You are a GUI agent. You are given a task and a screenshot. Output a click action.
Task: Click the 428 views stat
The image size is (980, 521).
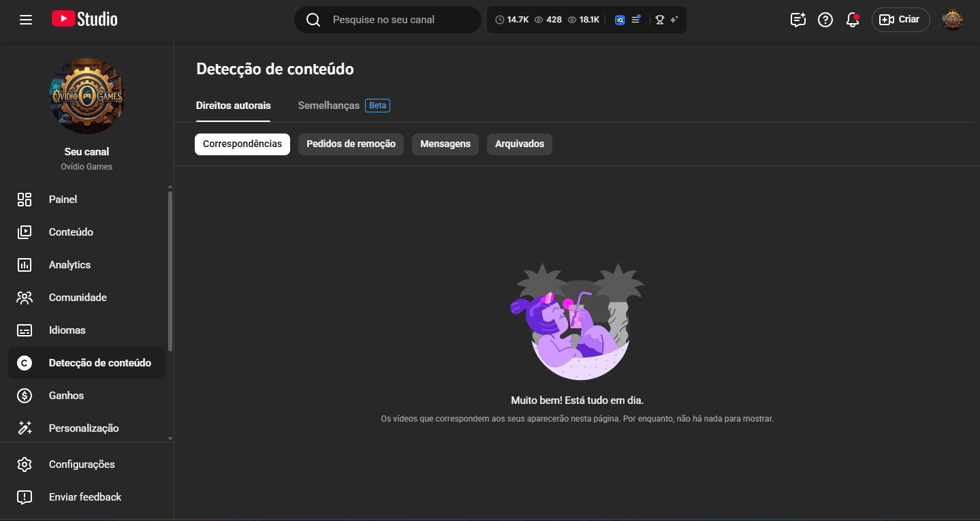pyautogui.click(x=548, y=20)
